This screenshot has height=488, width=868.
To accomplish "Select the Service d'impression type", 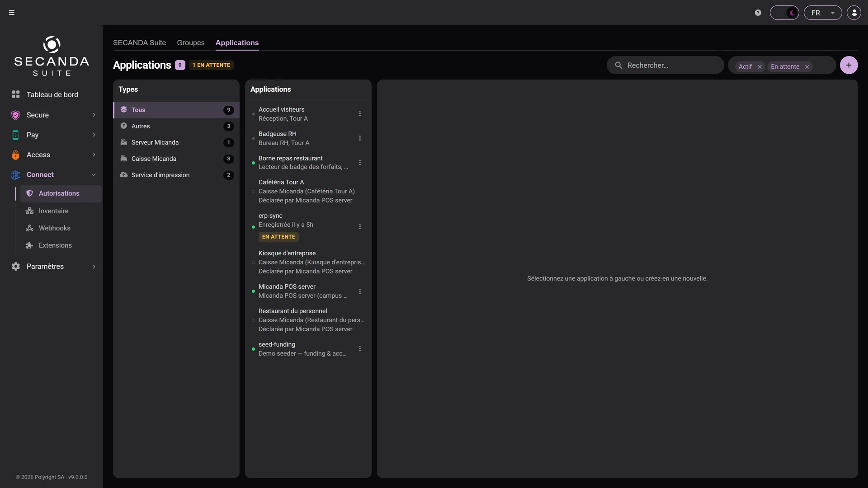I will 176,175.
